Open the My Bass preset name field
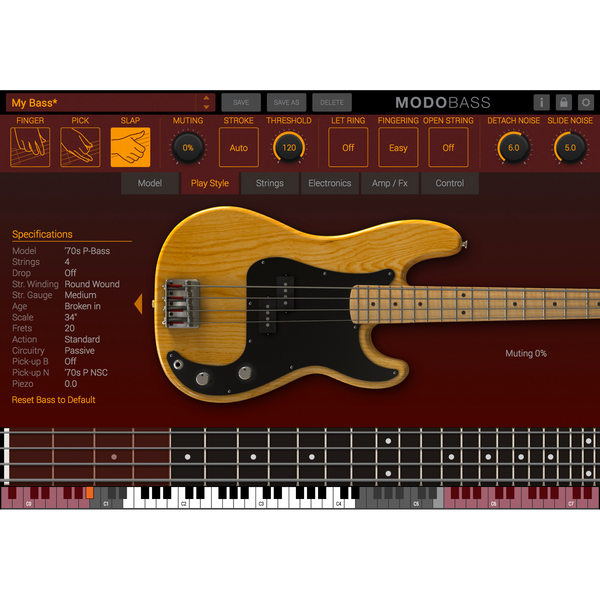This screenshot has width=600, height=600. click(x=101, y=103)
